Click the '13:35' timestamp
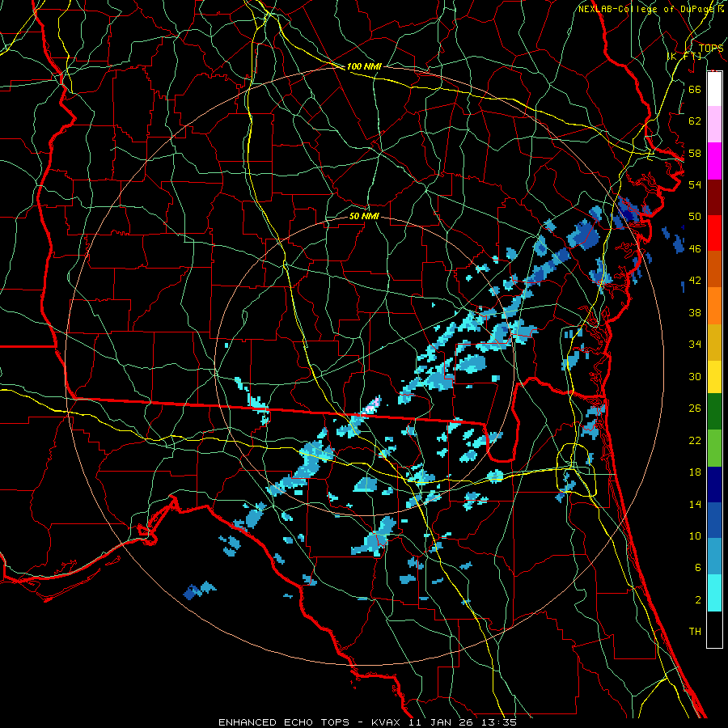The image size is (728, 728). click(498, 722)
